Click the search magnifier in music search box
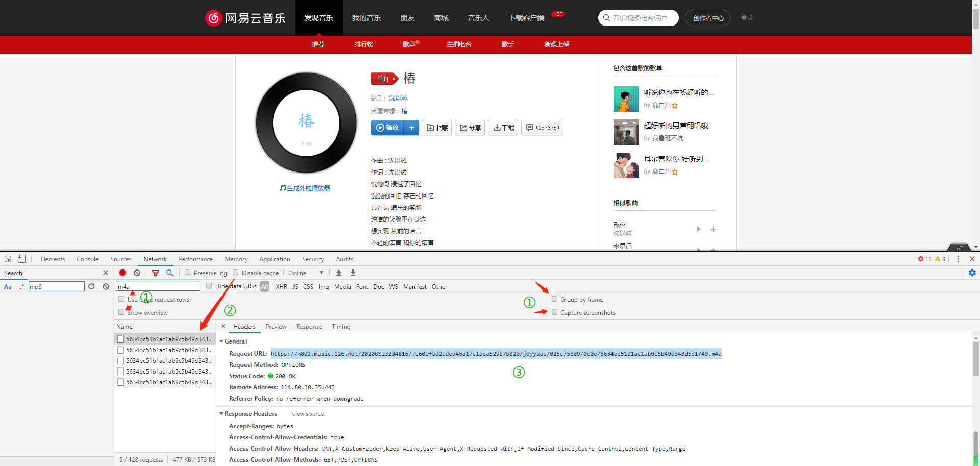The height and width of the screenshot is (466, 980). click(606, 18)
